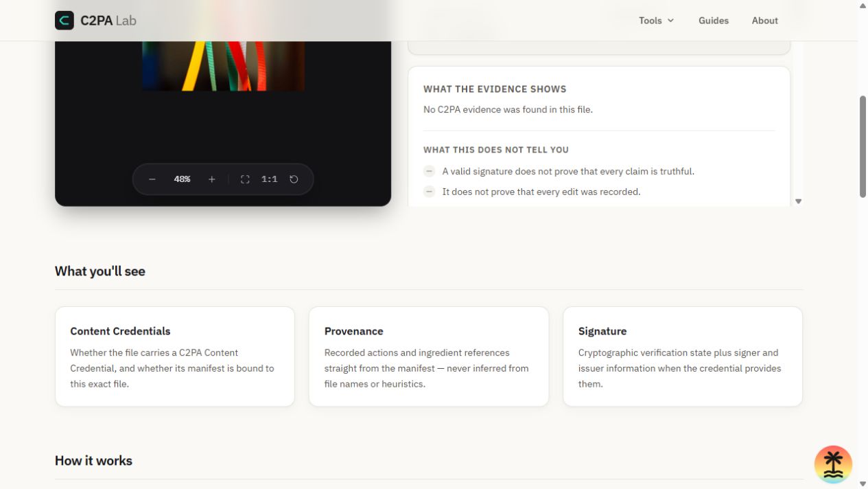Click the C2PA Lab logo icon
This screenshot has width=868, height=489.
pyautogui.click(x=64, y=21)
